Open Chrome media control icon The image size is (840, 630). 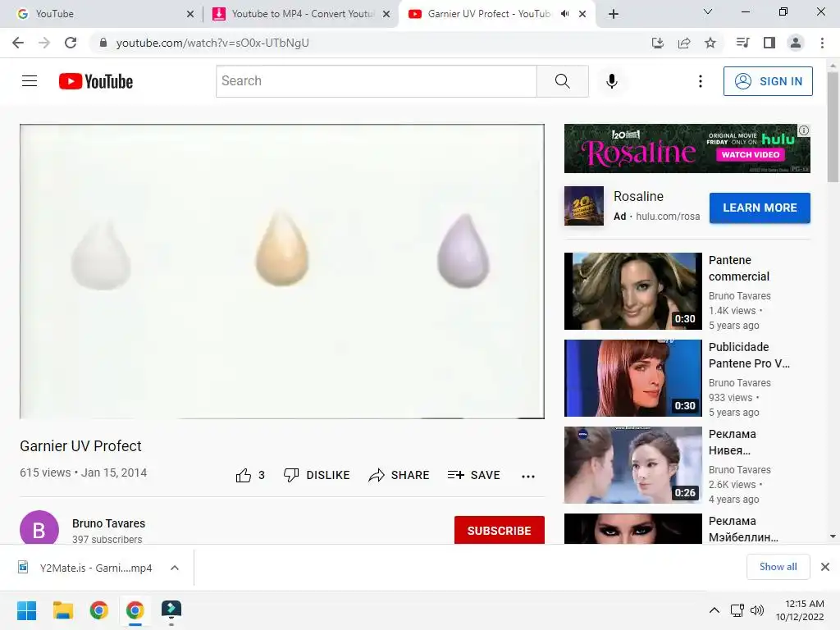click(743, 43)
